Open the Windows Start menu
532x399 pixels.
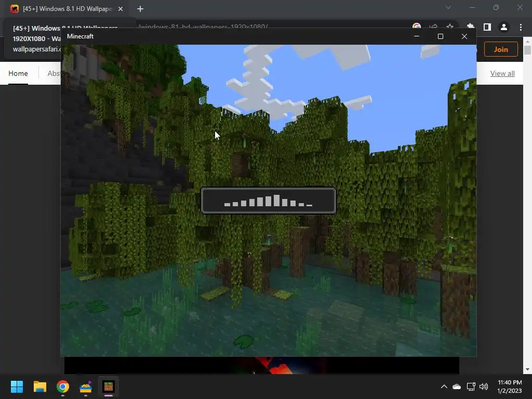pos(17,387)
